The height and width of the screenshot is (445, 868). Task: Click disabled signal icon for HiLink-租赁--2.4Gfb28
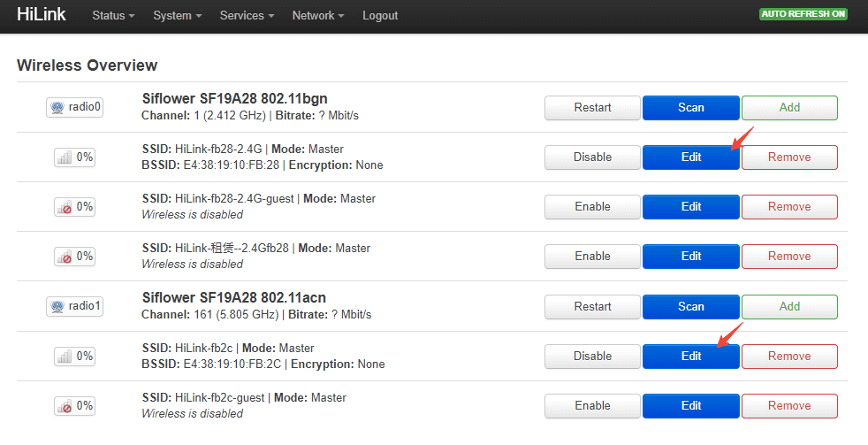coord(75,257)
